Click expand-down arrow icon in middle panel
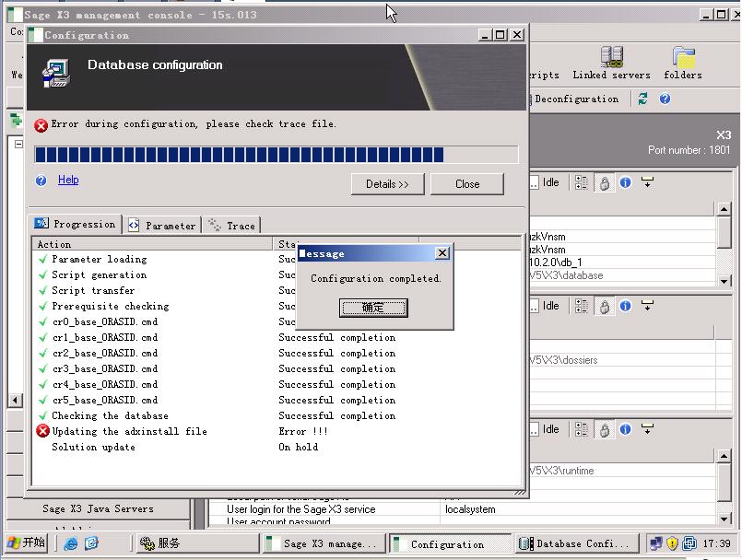The height and width of the screenshot is (560, 742). pos(647,306)
